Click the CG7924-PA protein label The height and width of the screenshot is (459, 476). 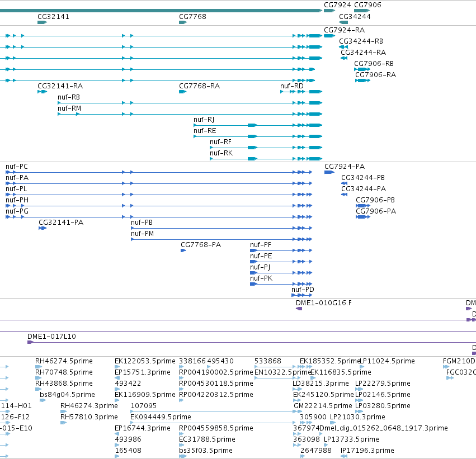click(x=345, y=167)
